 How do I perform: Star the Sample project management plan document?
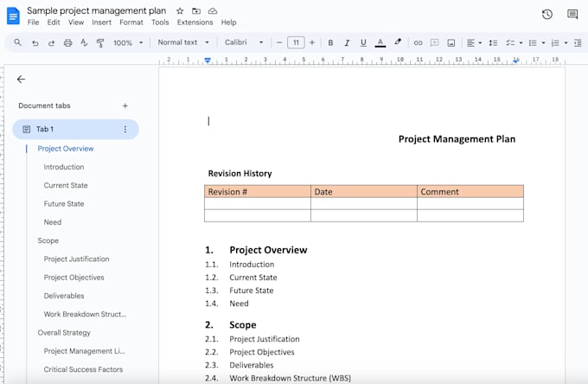point(180,11)
